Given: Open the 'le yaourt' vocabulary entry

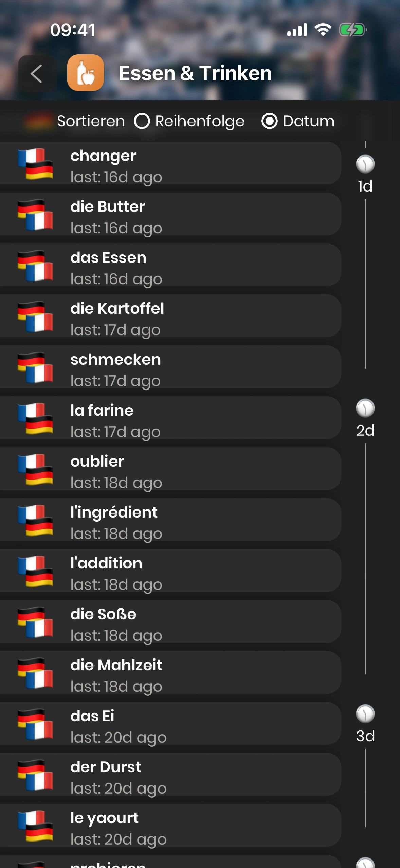Looking at the screenshot, I should click(x=170, y=826).
